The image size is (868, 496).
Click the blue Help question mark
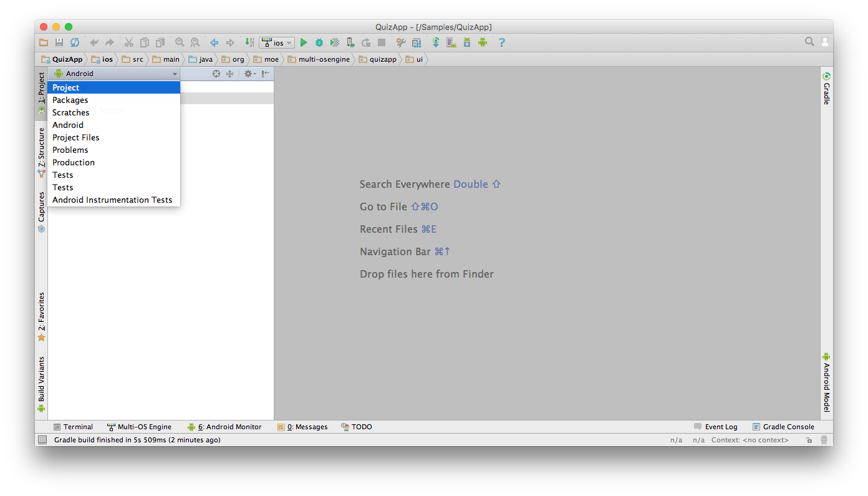[x=501, y=42]
